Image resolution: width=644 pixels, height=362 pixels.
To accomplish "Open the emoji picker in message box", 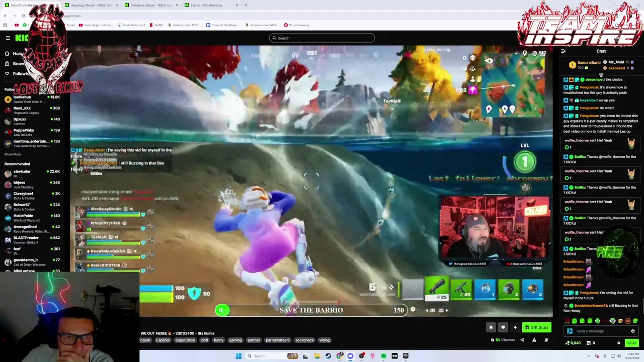I will [633, 331].
